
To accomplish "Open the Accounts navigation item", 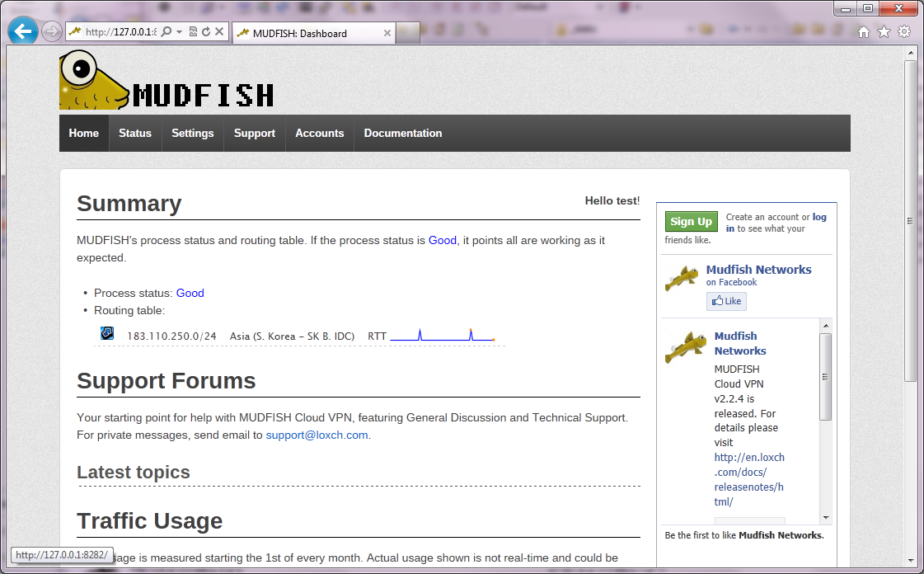I will click(319, 133).
